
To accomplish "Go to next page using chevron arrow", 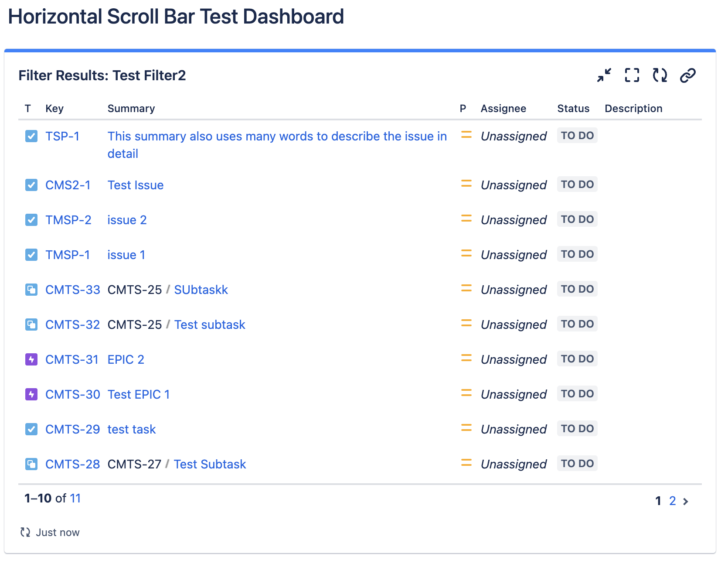I will pyautogui.click(x=686, y=501).
